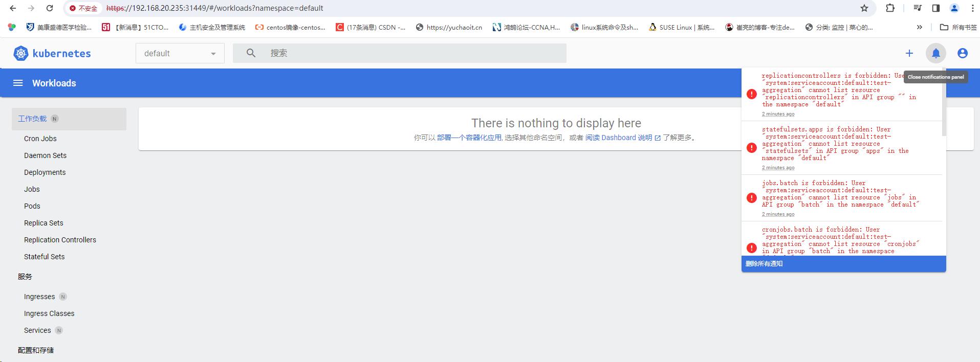Select 工作负载 in the sidebar
Viewport: 980px width, 362px height.
[x=69, y=119]
